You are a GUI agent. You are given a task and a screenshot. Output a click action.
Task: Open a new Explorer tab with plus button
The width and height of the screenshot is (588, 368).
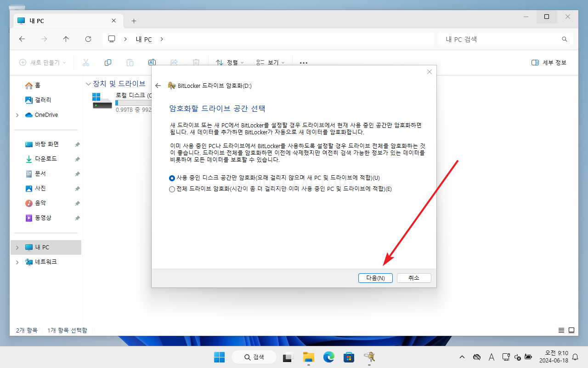[x=134, y=21]
